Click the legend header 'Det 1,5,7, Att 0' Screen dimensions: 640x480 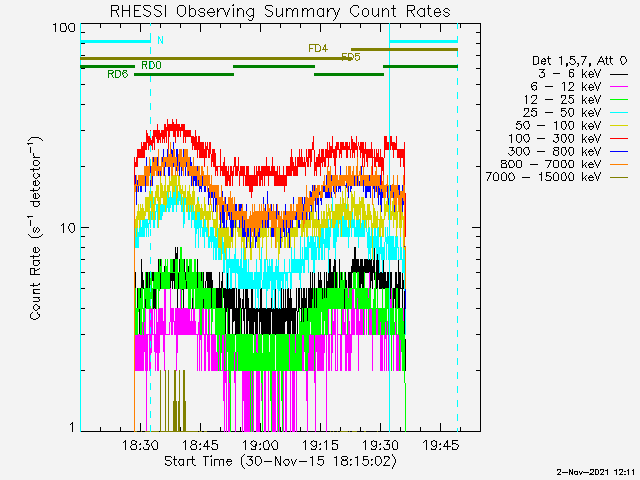(579, 61)
